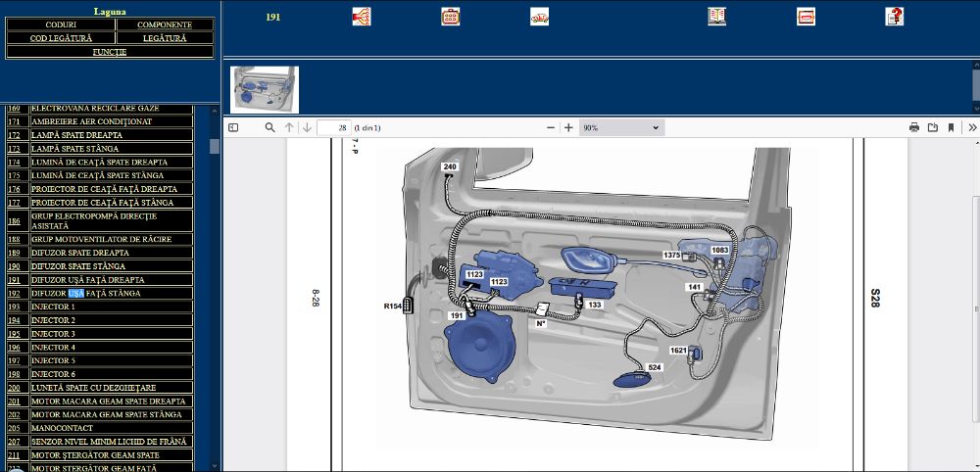Select MOTOR ȘTERGĂTOR GEAM SPATE

click(x=112, y=455)
